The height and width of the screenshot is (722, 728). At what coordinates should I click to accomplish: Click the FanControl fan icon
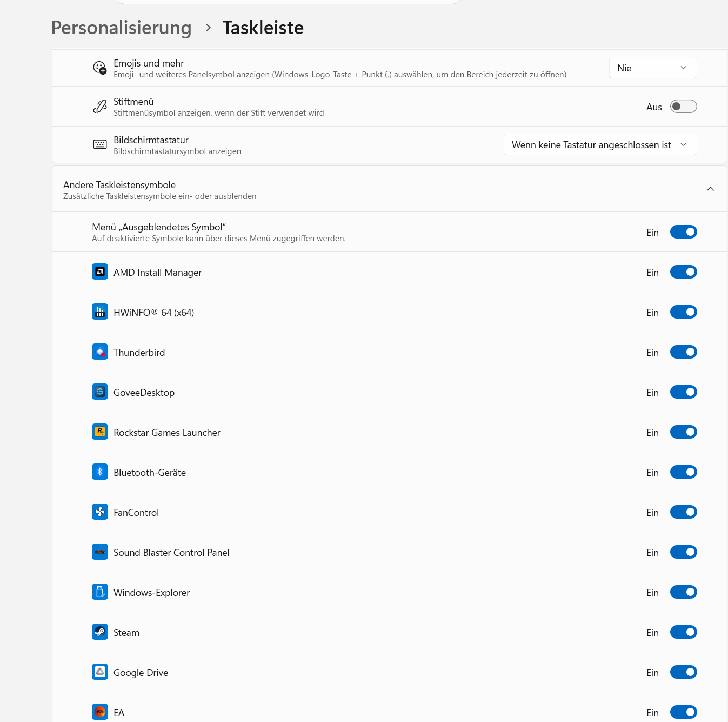100,512
